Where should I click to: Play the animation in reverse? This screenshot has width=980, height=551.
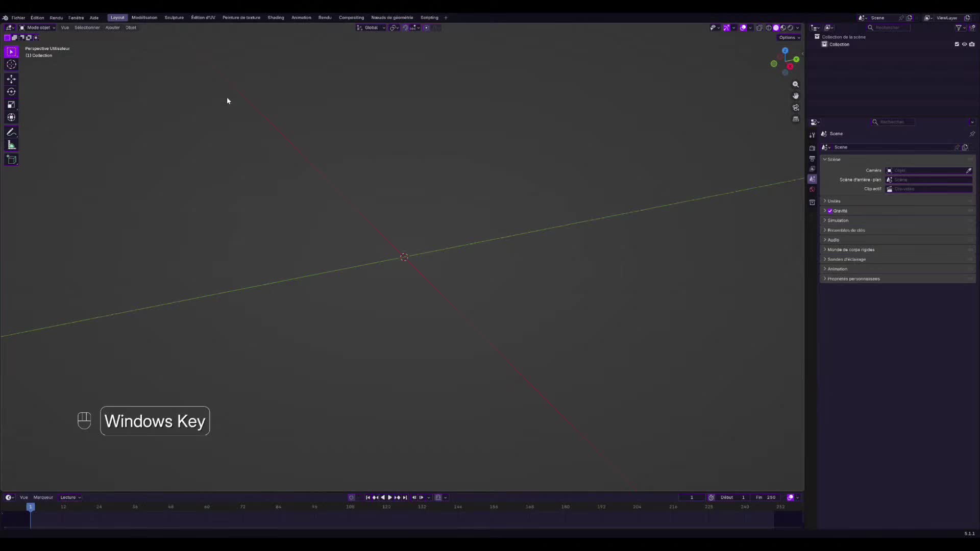(x=383, y=497)
